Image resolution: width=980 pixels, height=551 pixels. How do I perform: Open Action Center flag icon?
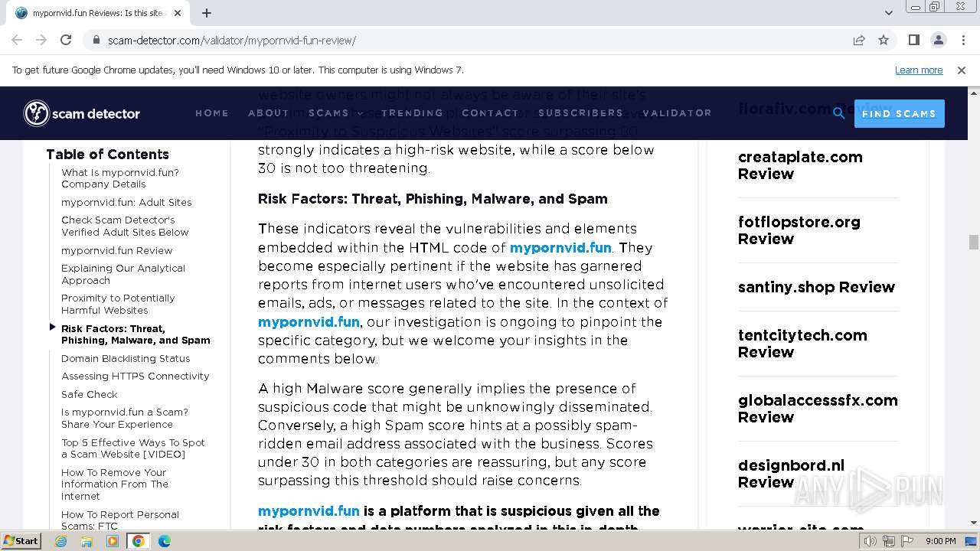pos(907,541)
